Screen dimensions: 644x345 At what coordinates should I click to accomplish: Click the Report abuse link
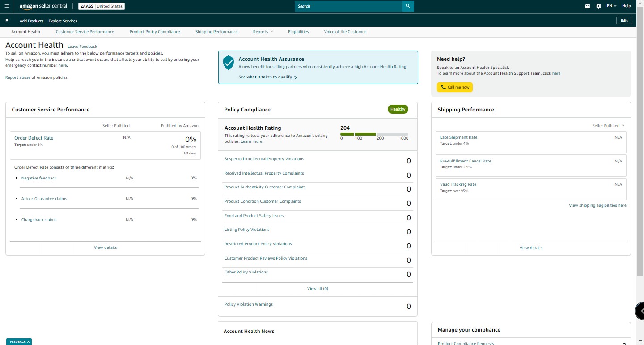[x=18, y=77]
